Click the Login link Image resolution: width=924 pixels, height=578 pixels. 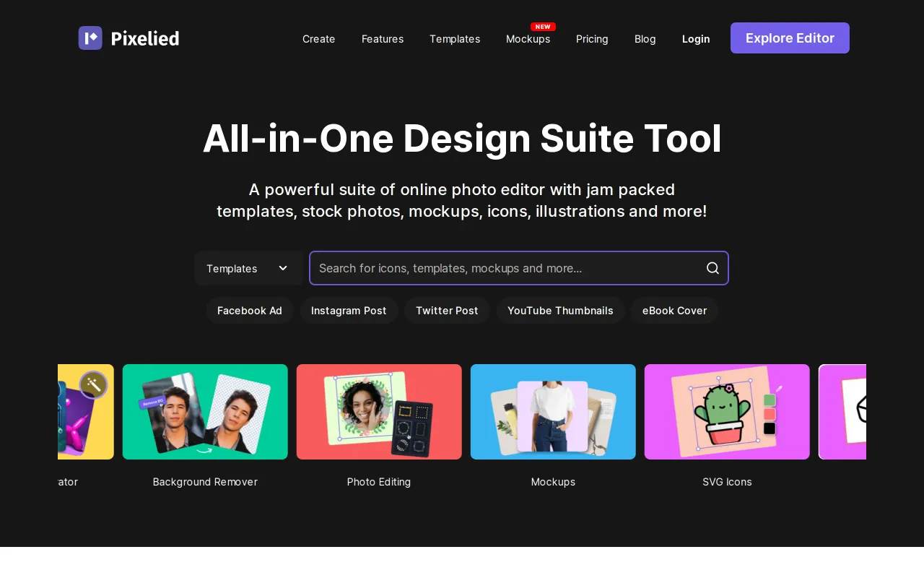coord(696,39)
